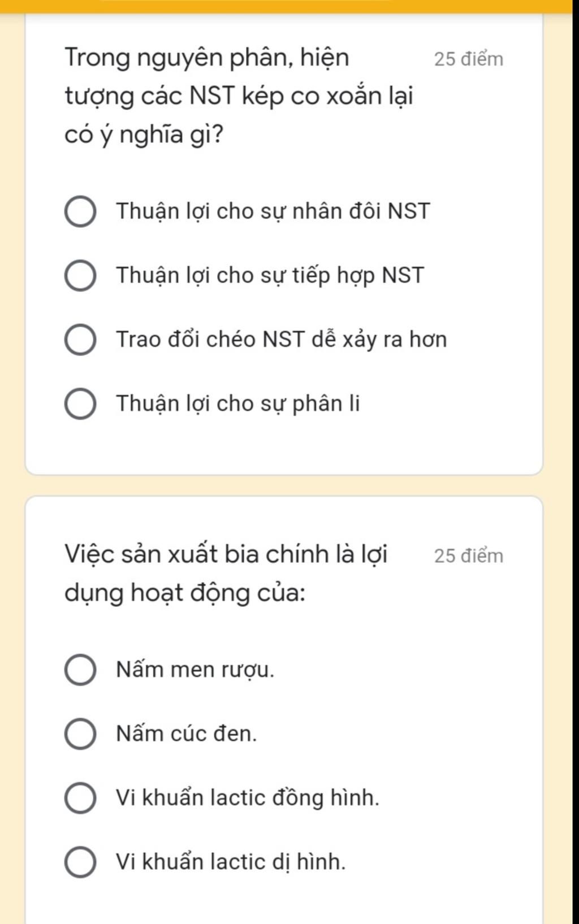Click the question text about NST kép co xoắn

coord(239,96)
